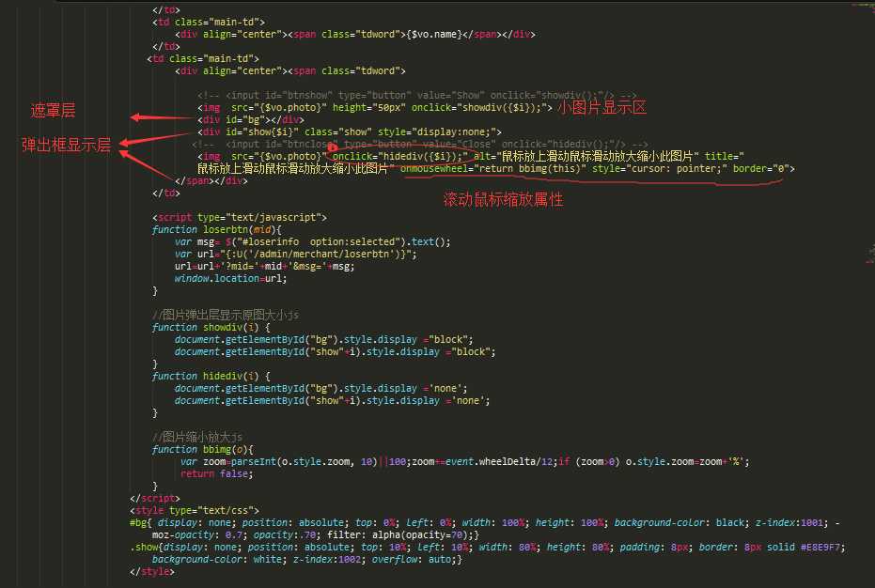Click getElementById("show"+i) line setting "block"
This screenshot has height=588, width=875.
coord(335,351)
